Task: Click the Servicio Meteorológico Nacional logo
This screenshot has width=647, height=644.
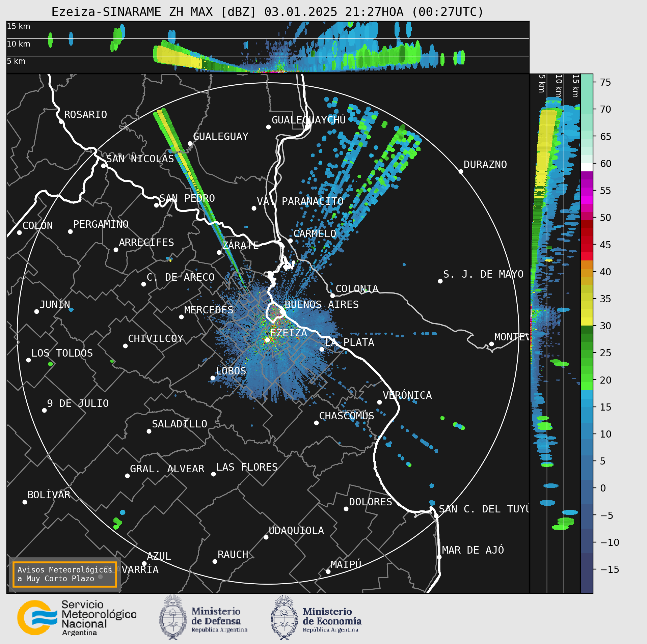Action: [x=77, y=617]
